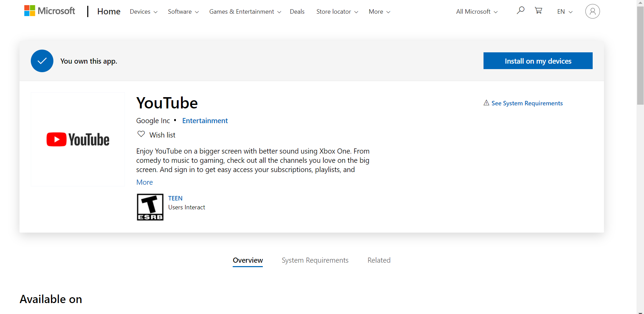Open the shopping cart icon
Screen dimensions: 644x314
538,10
